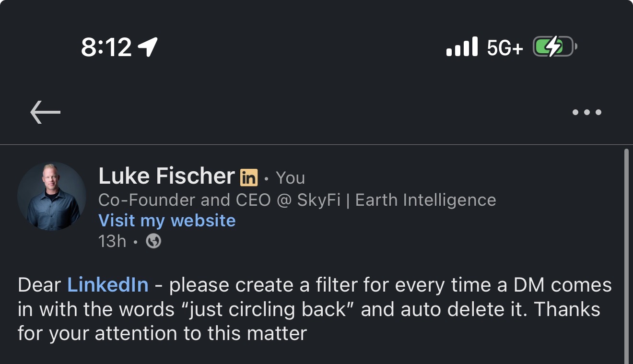Tap the cellular signal strength bars
633x364 pixels.
tap(461, 47)
